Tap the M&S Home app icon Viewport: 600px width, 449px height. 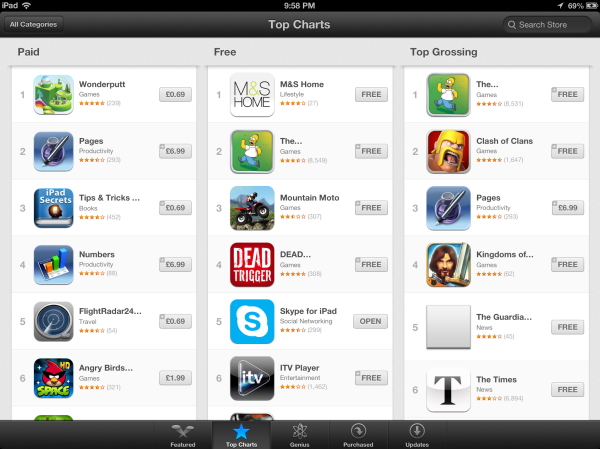click(x=252, y=95)
